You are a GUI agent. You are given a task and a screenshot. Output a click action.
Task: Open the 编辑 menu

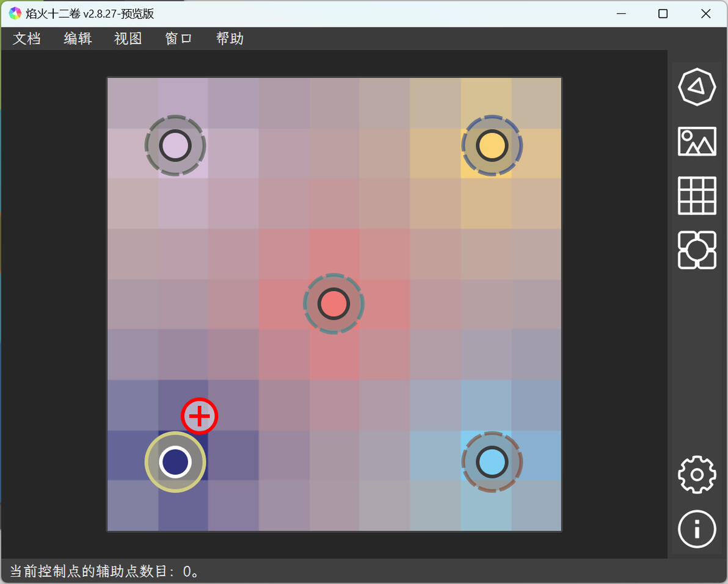pos(78,38)
